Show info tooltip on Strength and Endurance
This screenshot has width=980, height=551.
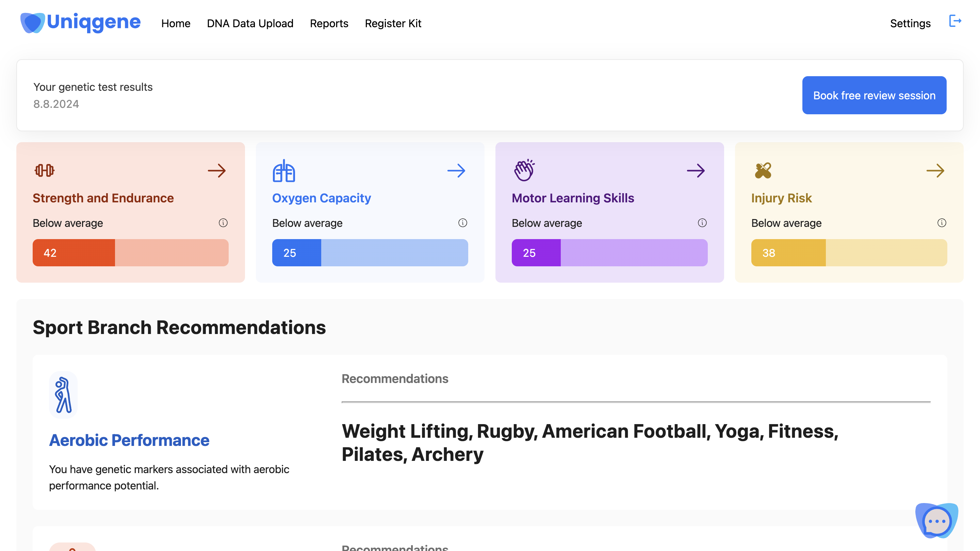tap(223, 223)
